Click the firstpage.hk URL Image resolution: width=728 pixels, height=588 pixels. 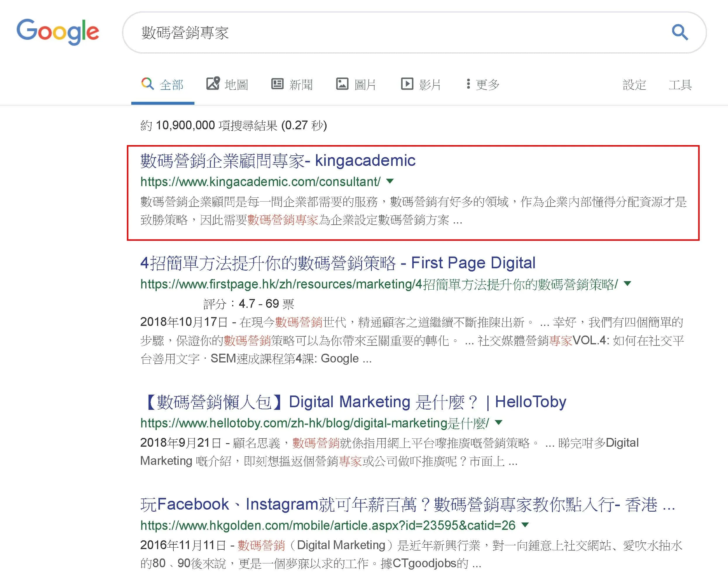[379, 284]
